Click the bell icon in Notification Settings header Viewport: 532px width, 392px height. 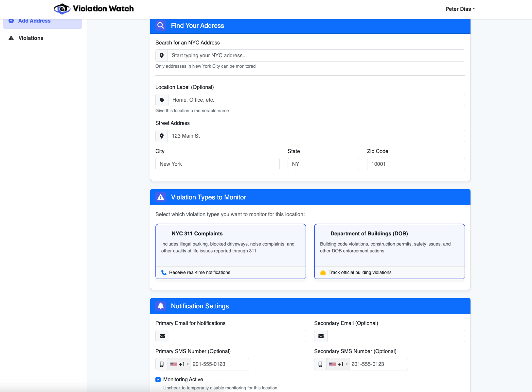pos(161,306)
